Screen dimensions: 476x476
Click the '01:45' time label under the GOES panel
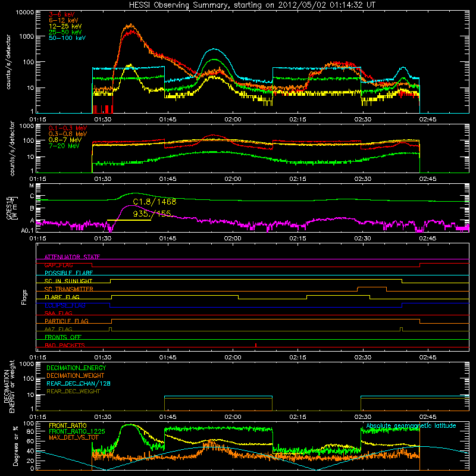pos(168,239)
